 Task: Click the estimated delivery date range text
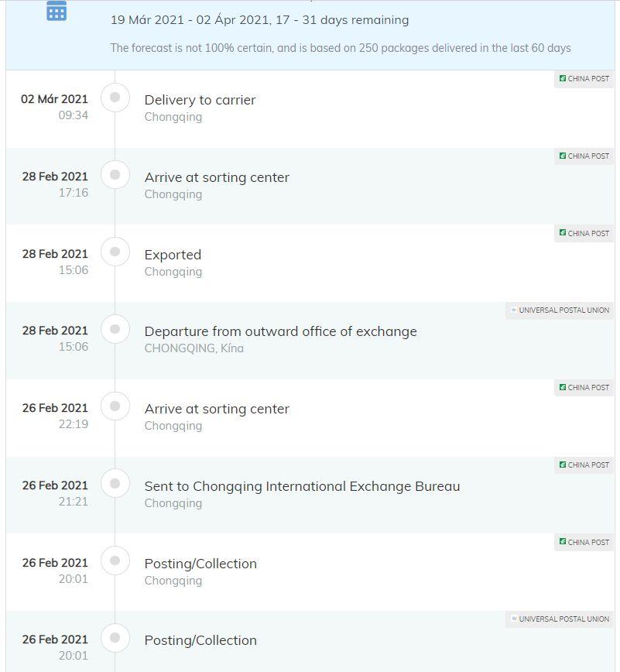click(259, 19)
